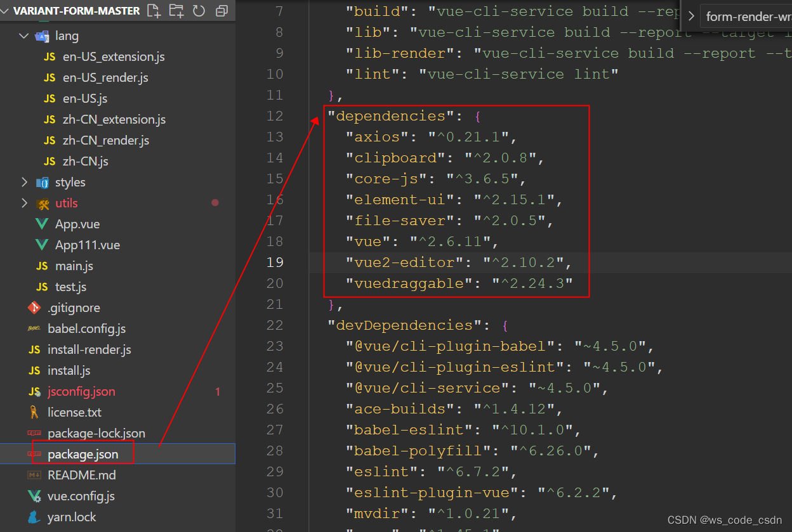Expand the styles folder

[x=25, y=182]
